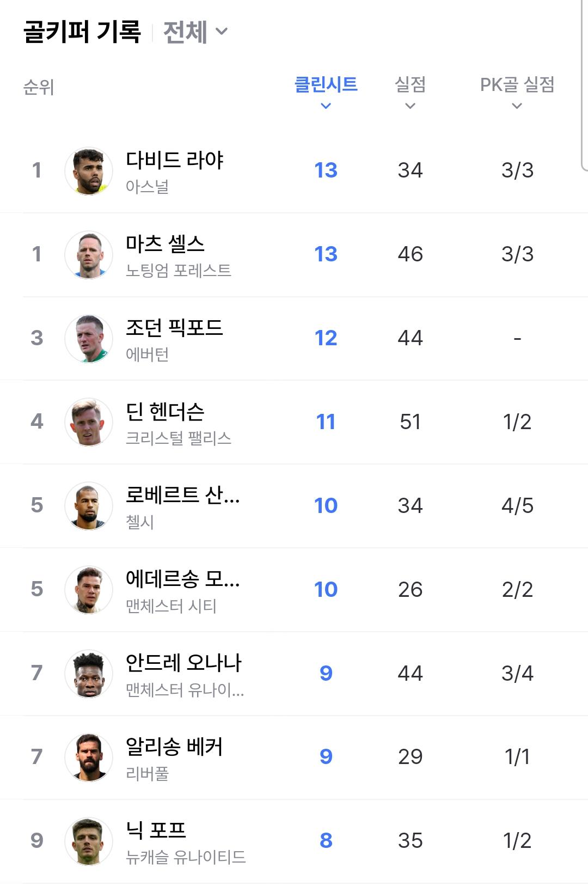This screenshot has width=588, height=892.
Task: Select 알리송 베커 name link
Action: [174, 746]
